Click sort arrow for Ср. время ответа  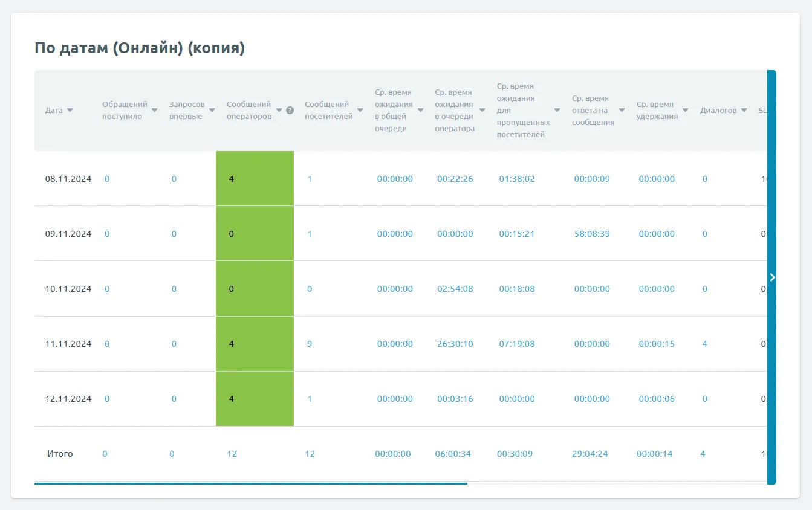622,111
